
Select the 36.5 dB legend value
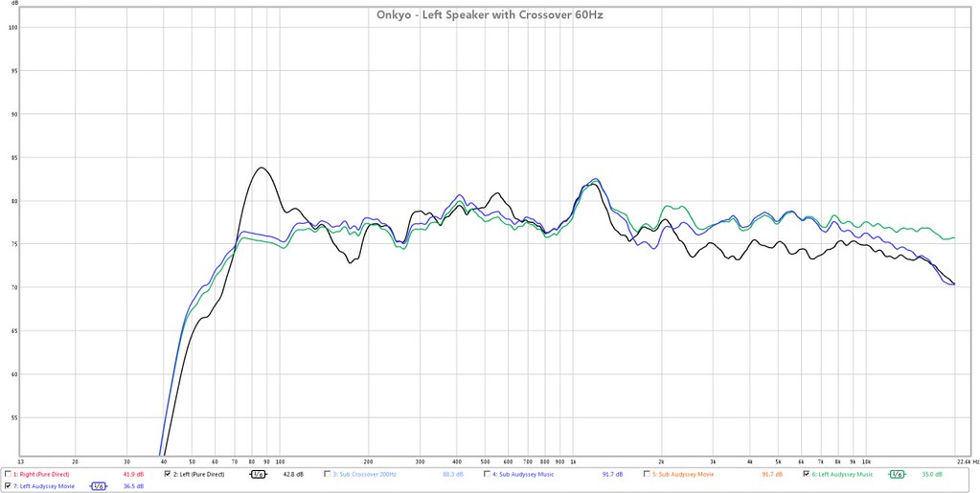(133, 486)
